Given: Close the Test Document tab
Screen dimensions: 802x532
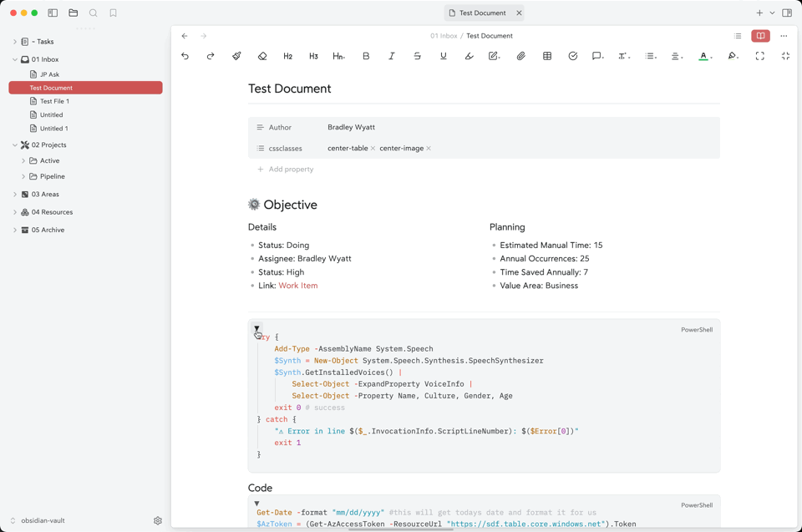Looking at the screenshot, I should [x=519, y=13].
